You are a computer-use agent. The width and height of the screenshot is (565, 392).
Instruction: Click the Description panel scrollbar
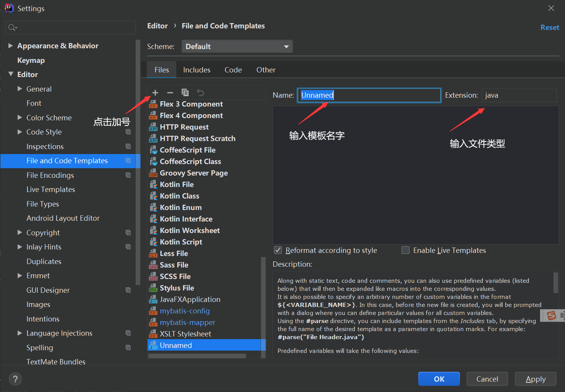tap(555, 283)
